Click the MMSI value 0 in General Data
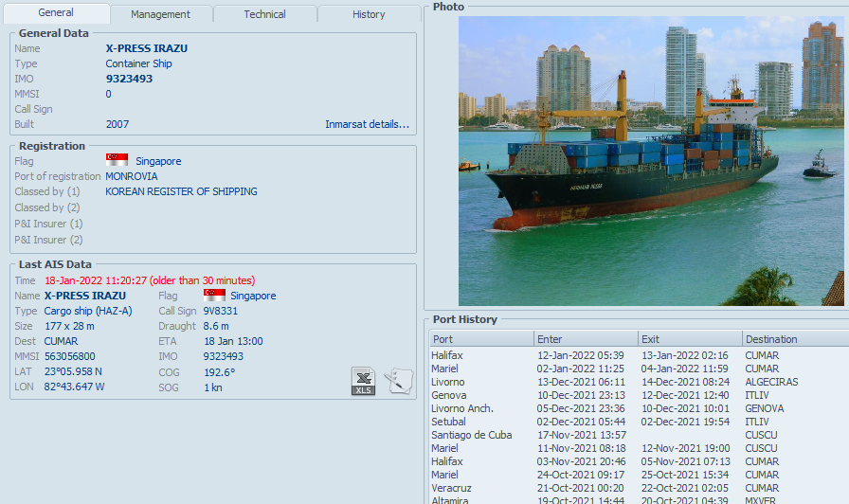 108,94
